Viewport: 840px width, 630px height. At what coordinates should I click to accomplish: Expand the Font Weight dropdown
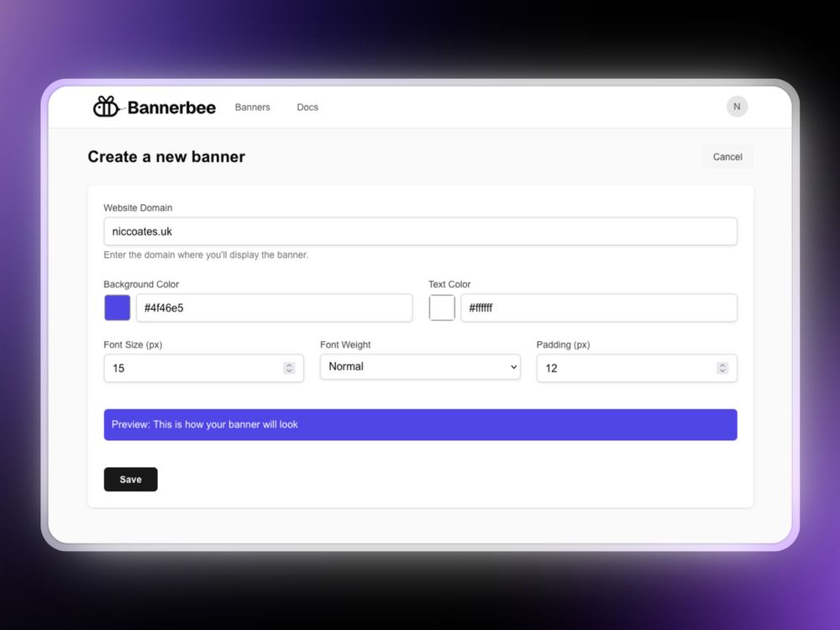click(420, 367)
